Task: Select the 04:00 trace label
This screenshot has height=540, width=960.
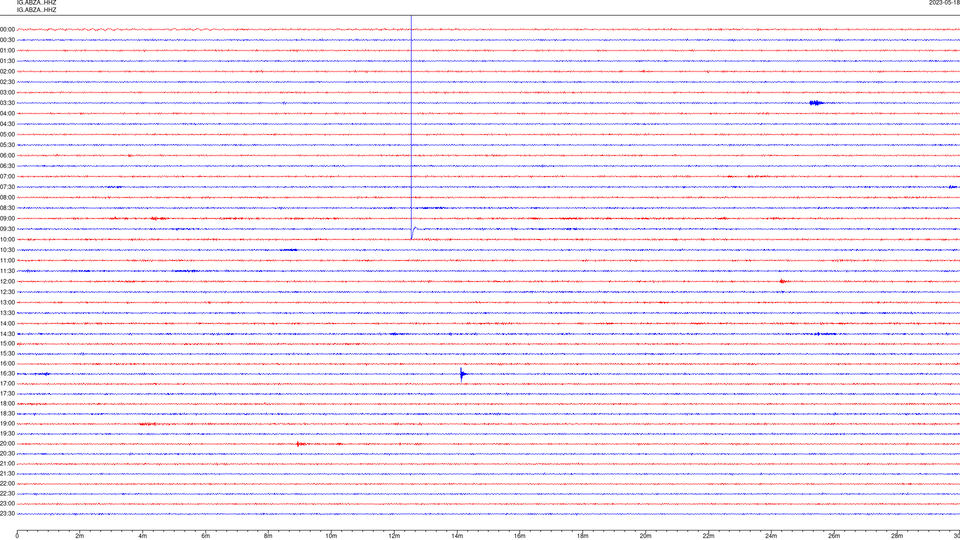Action: pos(7,113)
